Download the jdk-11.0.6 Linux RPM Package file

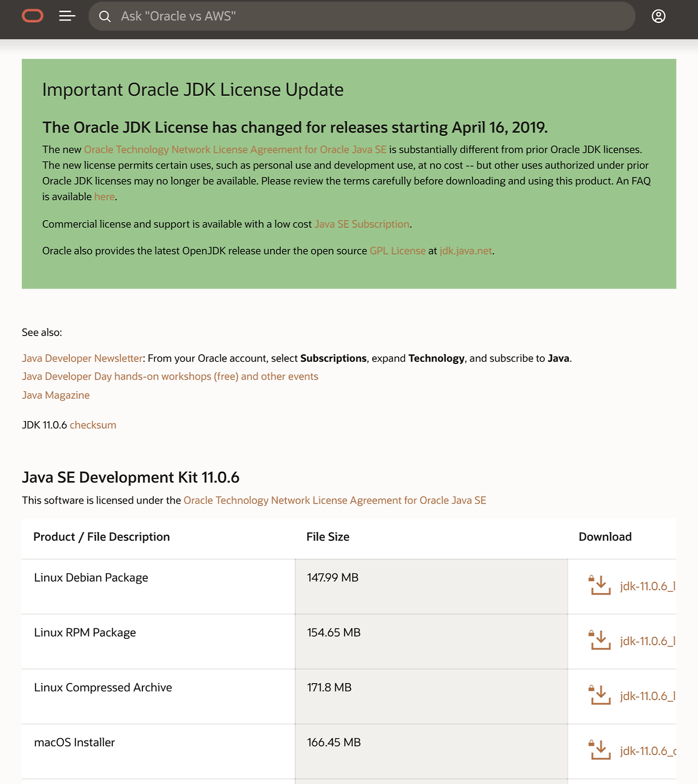(x=648, y=642)
